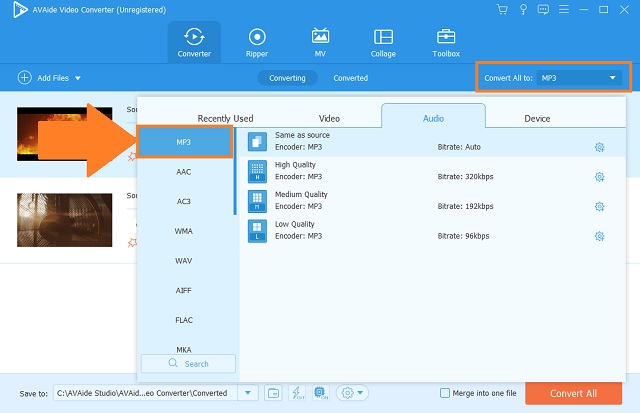Image resolution: width=640 pixels, height=413 pixels.
Task: Click the format Search field
Action: coord(188,363)
